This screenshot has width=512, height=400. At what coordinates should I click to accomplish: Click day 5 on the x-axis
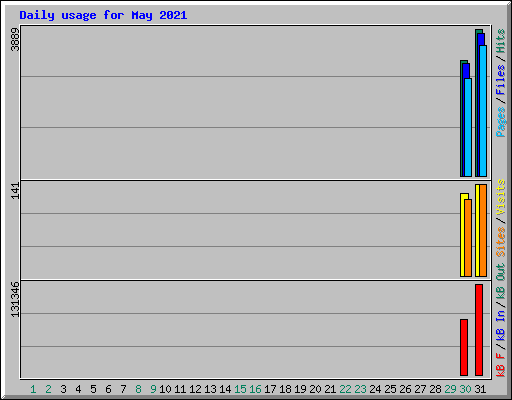93,389
